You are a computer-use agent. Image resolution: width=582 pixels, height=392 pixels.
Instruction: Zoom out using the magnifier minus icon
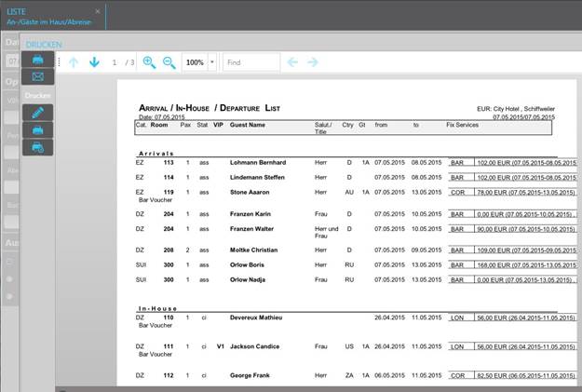click(169, 62)
